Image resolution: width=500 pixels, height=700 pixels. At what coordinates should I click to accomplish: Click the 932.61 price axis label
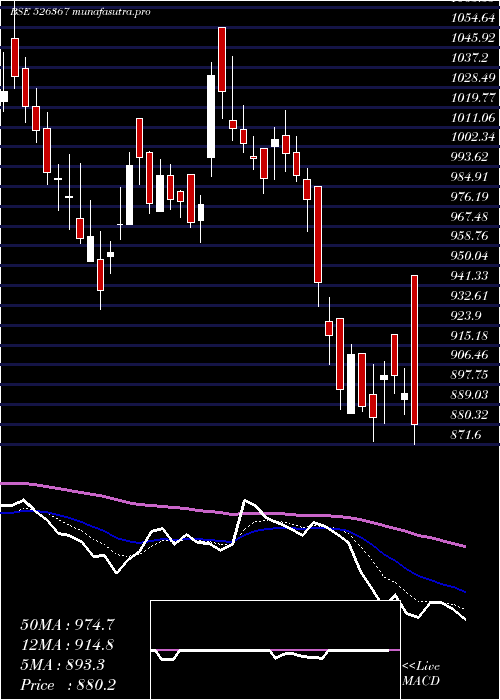[469, 296]
